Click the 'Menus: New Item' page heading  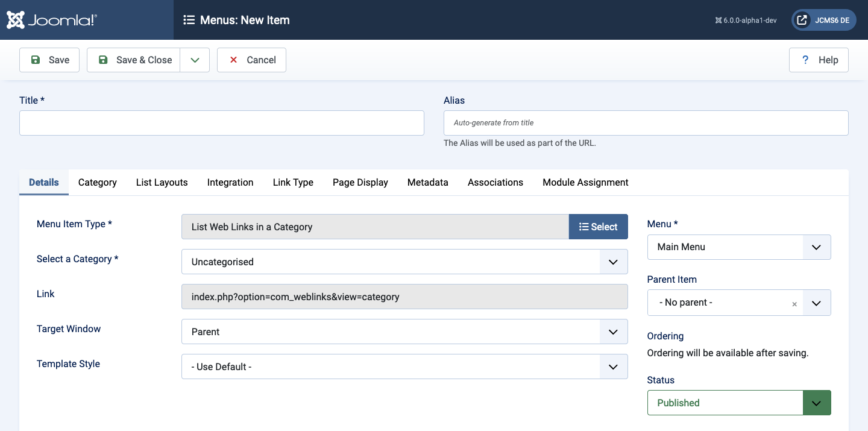[245, 20]
